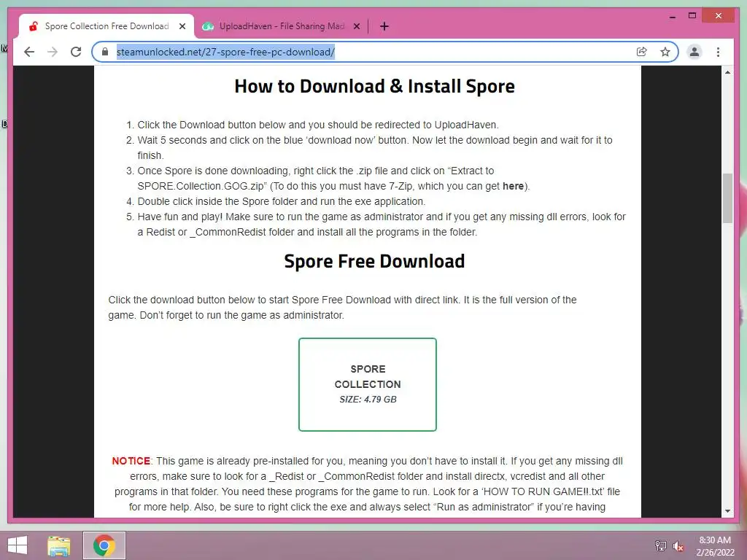The width and height of the screenshot is (747, 560).
Task: Click the 'Spore Free Download' heading
Action: (x=374, y=262)
